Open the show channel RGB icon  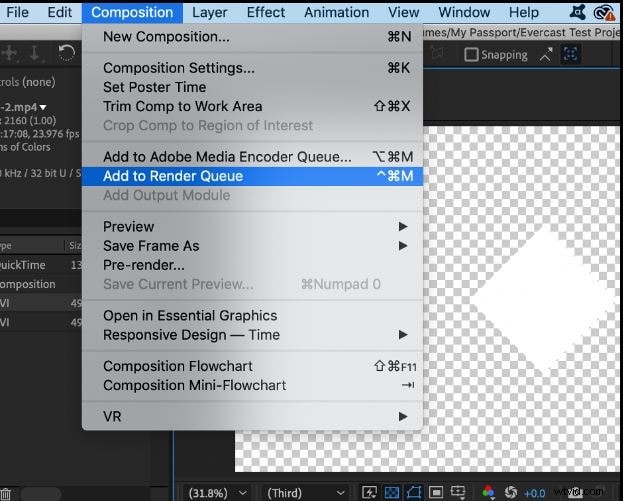coord(488,493)
